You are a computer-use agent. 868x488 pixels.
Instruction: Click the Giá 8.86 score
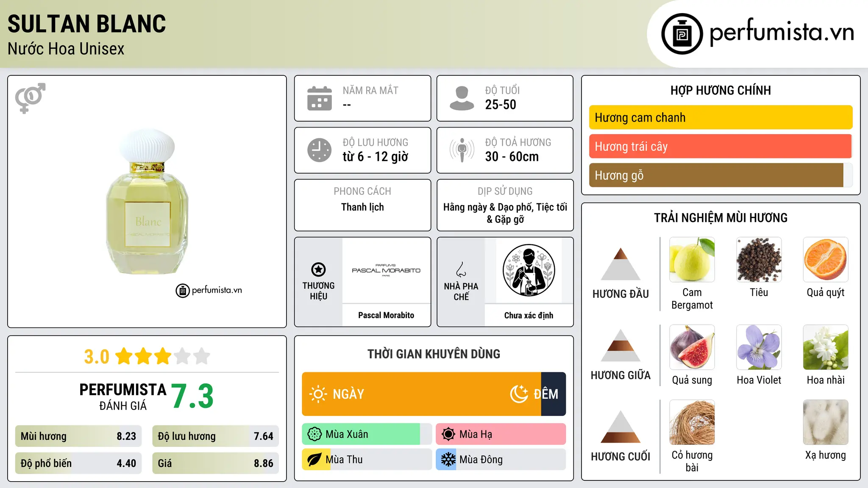click(215, 463)
